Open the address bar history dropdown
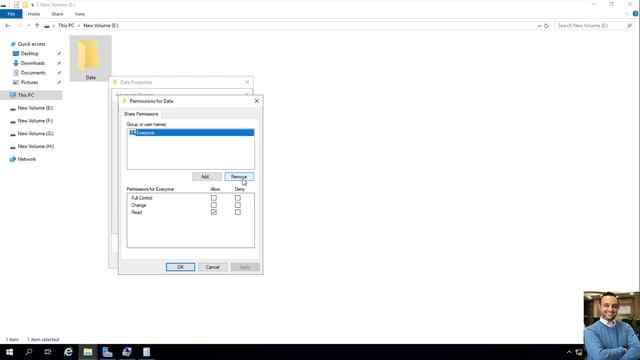640x360 pixels. pyautogui.click(x=539, y=26)
